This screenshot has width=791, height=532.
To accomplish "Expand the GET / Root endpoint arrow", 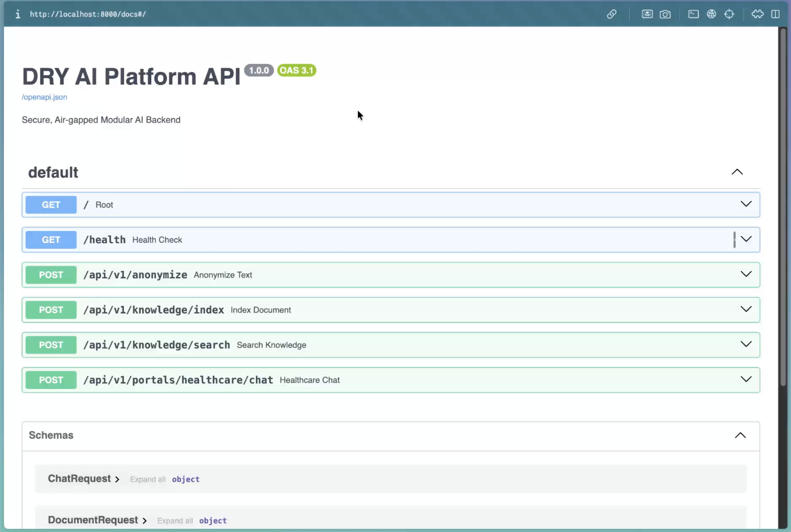I will (x=746, y=204).
